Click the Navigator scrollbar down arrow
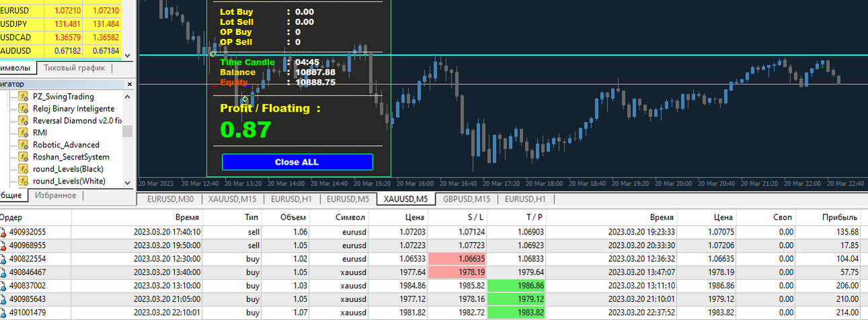This screenshot has height=320, width=868. (x=128, y=182)
